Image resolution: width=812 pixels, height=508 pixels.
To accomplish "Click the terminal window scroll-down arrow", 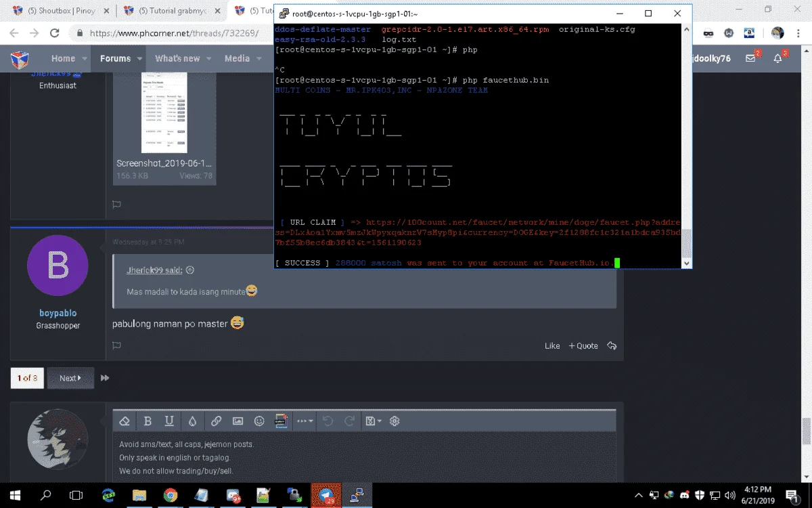I will pyautogui.click(x=686, y=263).
